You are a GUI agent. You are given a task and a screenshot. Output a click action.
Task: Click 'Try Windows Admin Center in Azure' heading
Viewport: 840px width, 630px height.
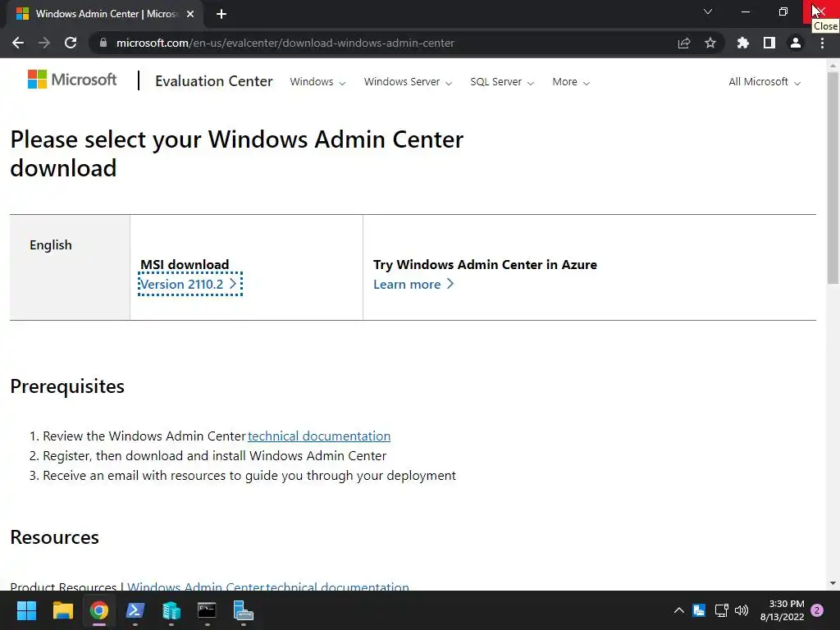[x=485, y=265]
